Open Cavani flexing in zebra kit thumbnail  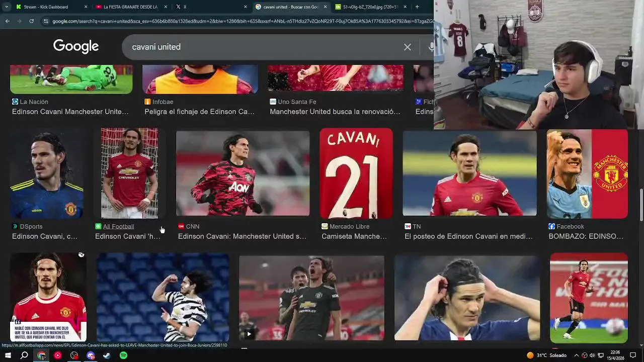pyautogui.click(x=163, y=297)
